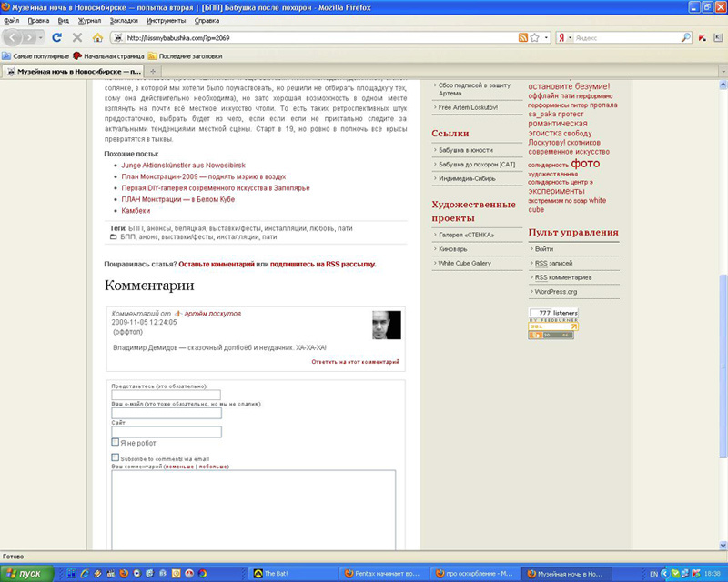Launch Firefox from quick launch bar
This screenshot has width=728, height=582.
[124, 573]
